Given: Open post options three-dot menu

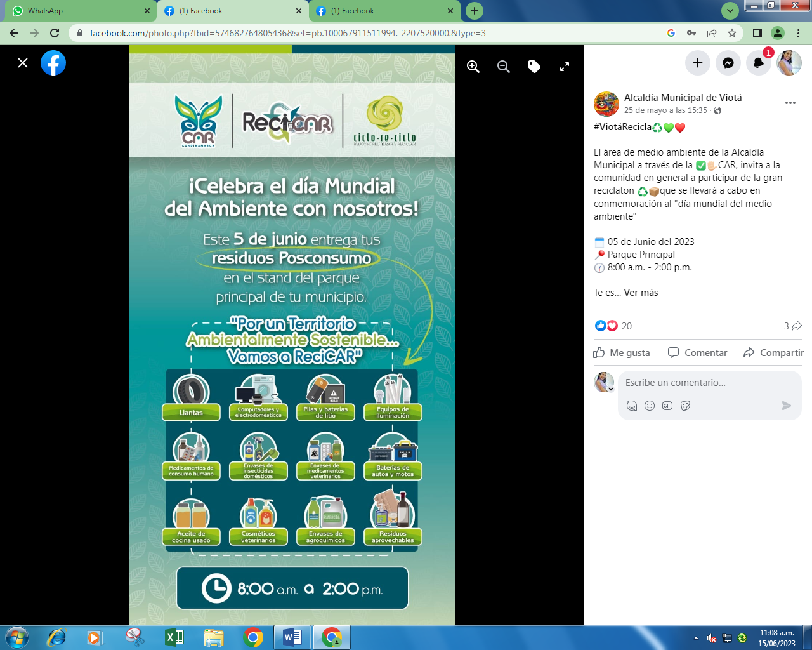Looking at the screenshot, I should click(x=790, y=103).
